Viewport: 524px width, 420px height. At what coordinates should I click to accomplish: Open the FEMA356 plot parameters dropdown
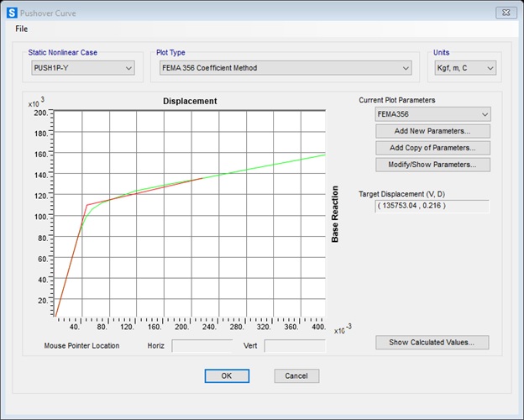(x=432, y=114)
